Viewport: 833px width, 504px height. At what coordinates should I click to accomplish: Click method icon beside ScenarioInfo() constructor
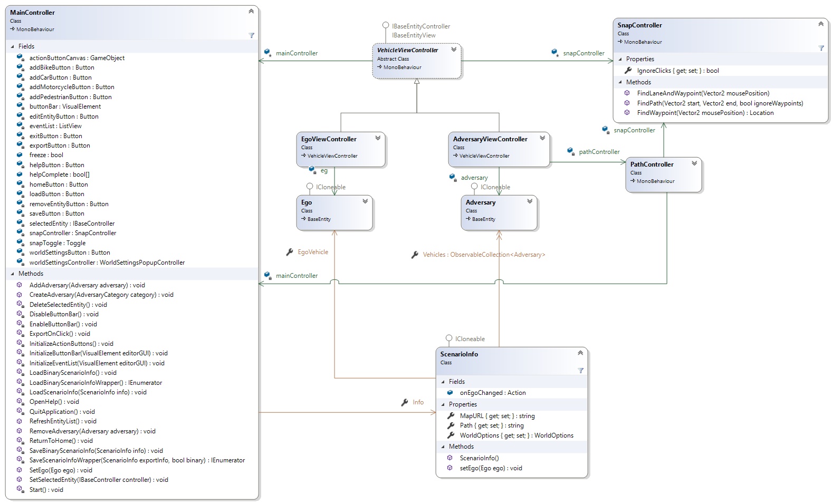point(450,458)
